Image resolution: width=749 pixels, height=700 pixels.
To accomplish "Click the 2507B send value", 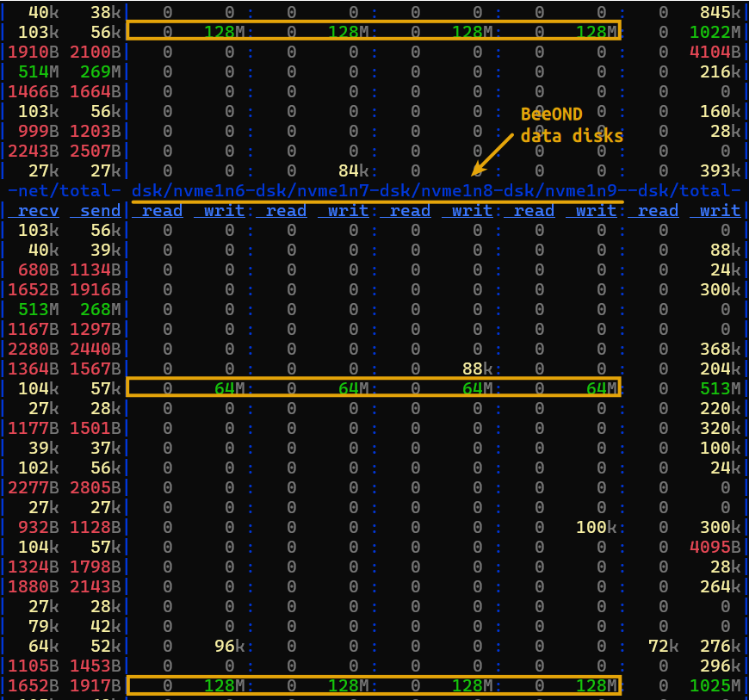I will 96,151.
